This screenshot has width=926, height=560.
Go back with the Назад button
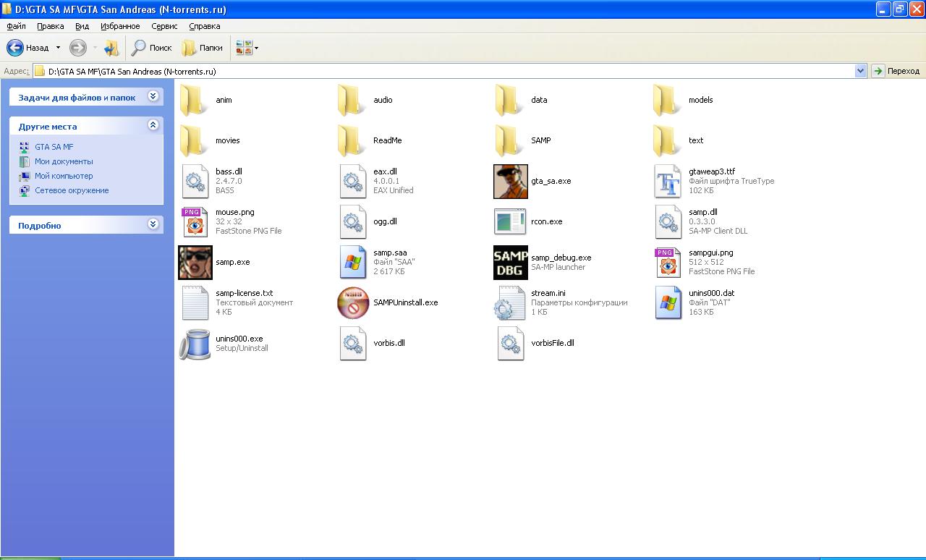coord(28,48)
